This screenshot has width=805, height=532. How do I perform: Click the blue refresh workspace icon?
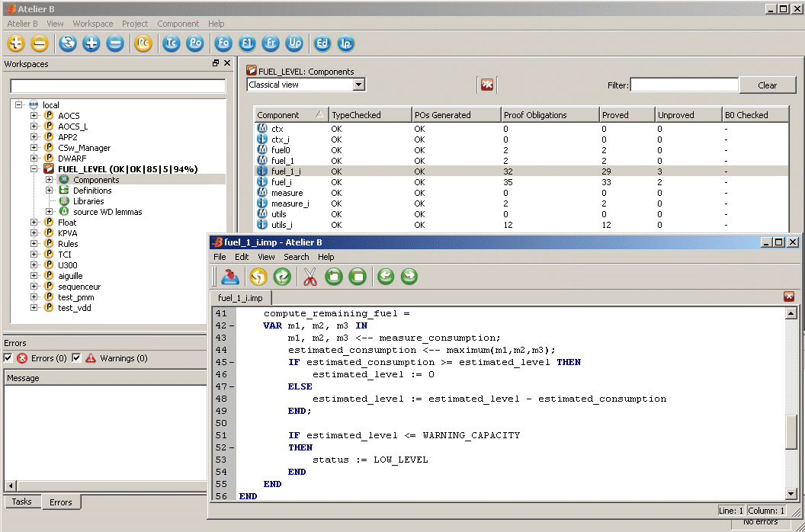[x=68, y=43]
